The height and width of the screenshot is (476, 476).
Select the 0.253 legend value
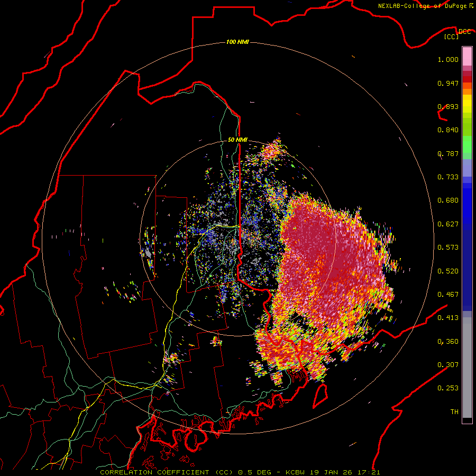coord(448,388)
